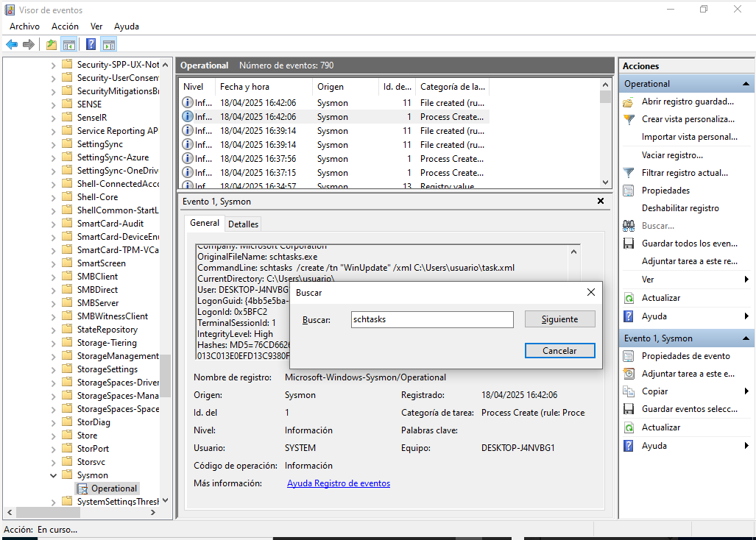Select the 16:37:15 Process Create event row
This screenshot has height=540, width=756.
point(333,172)
